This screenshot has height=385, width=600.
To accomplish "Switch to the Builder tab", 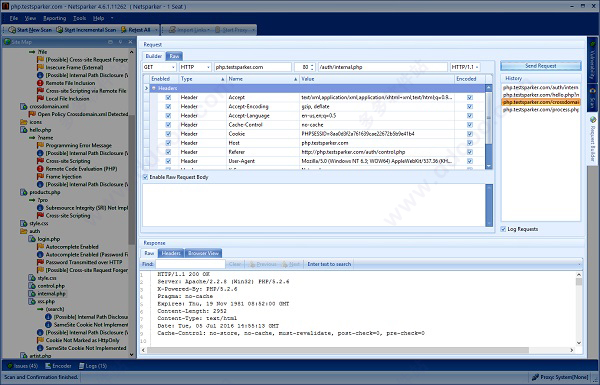I will [154, 56].
